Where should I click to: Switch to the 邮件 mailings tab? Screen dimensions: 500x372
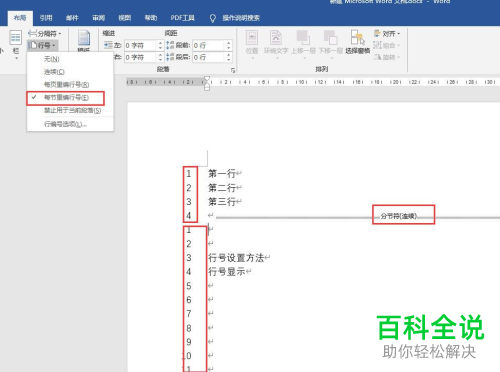click(72, 18)
